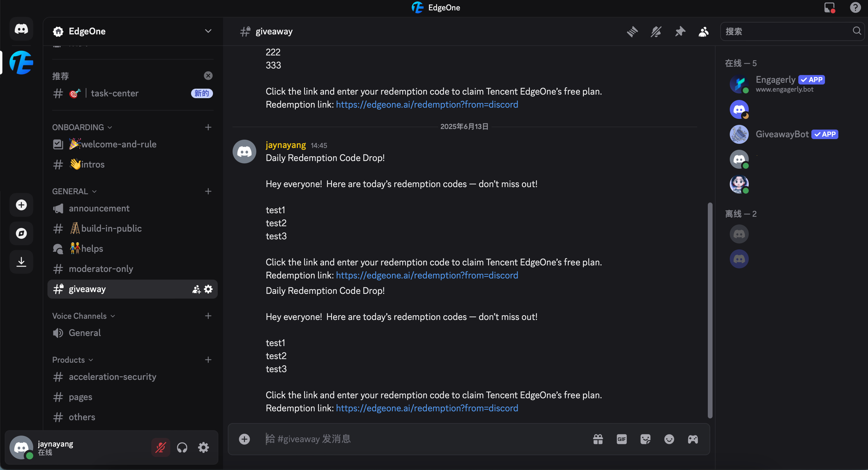Open pinned messages

point(680,32)
